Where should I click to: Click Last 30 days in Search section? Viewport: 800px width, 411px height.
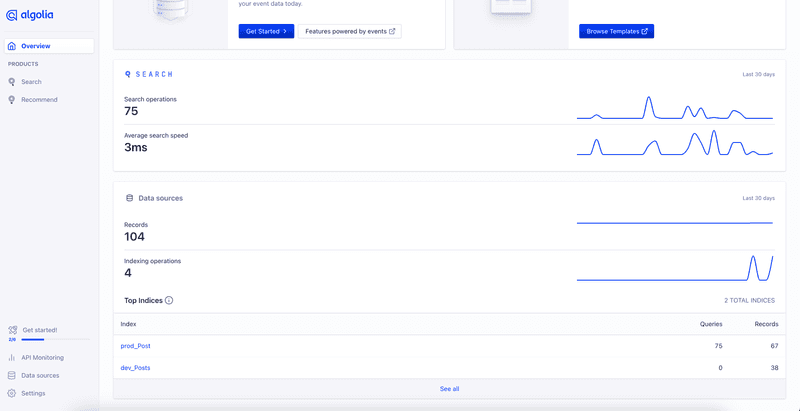click(759, 74)
